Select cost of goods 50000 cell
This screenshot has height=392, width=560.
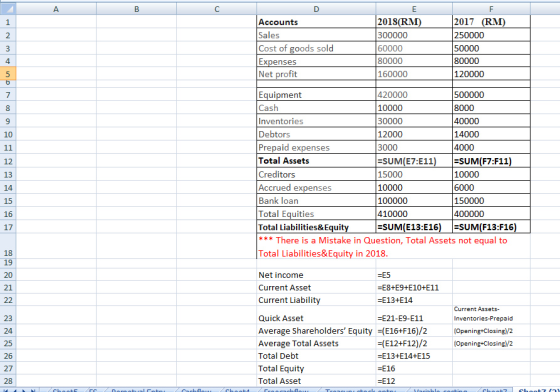491,48
